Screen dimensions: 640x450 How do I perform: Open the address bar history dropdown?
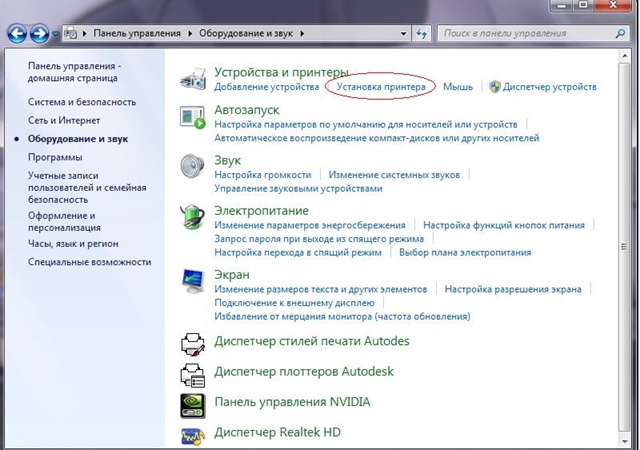405,33
